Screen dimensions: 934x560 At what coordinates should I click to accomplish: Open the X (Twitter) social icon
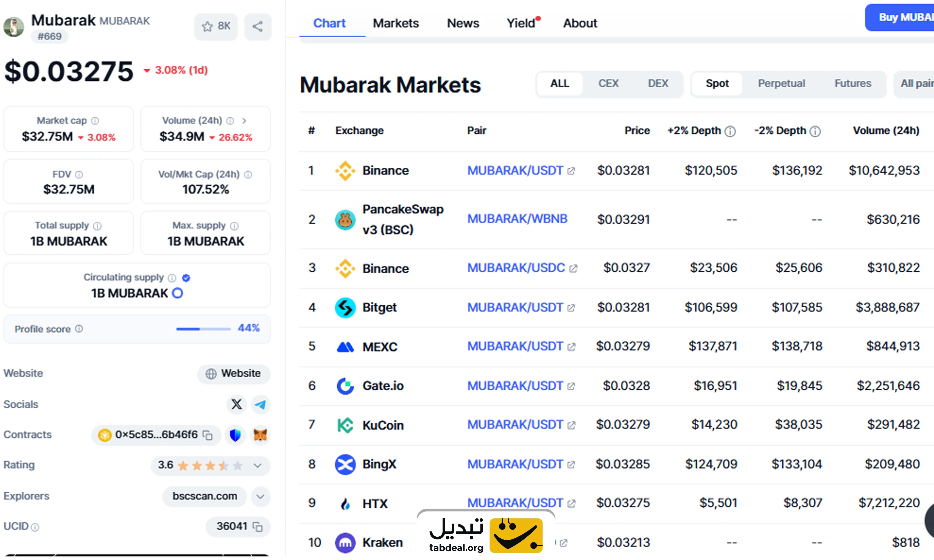click(237, 404)
